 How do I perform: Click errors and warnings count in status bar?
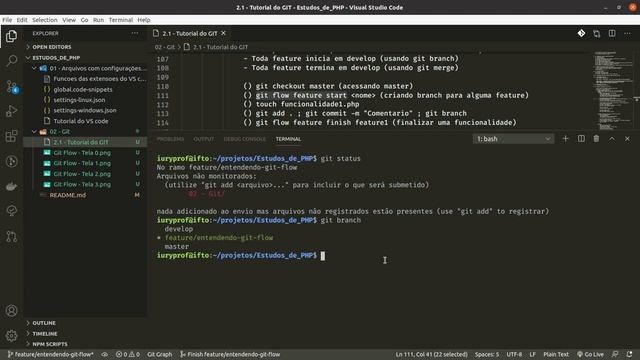tap(127, 354)
